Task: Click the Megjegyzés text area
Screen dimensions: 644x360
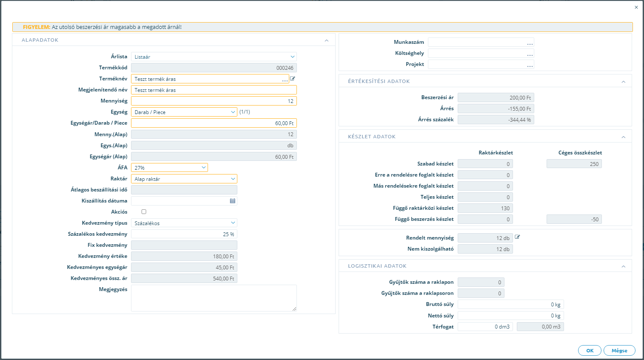Action: [x=214, y=298]
